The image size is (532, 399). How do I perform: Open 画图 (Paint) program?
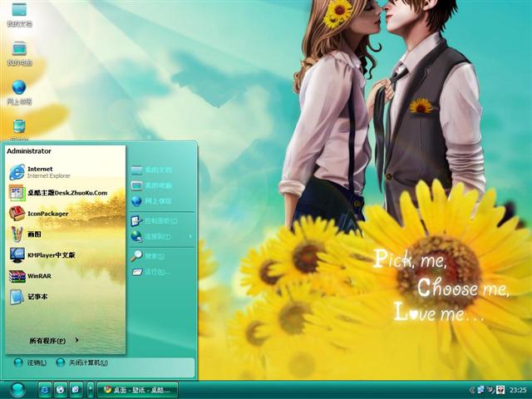coord(33,234)
